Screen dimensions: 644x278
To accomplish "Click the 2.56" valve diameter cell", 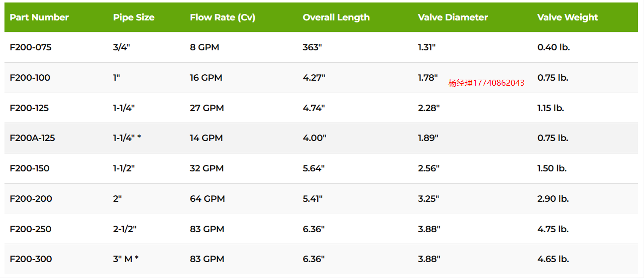I will 429,168.
